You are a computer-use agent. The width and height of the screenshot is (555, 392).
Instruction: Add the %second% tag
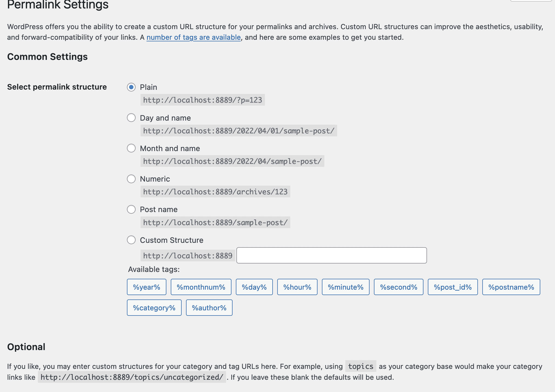(398, 287)
